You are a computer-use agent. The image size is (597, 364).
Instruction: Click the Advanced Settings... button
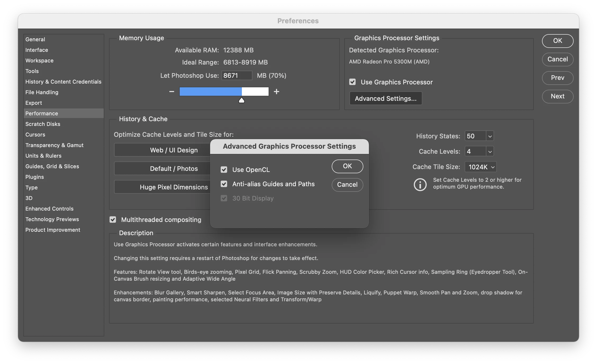point(386,98)
